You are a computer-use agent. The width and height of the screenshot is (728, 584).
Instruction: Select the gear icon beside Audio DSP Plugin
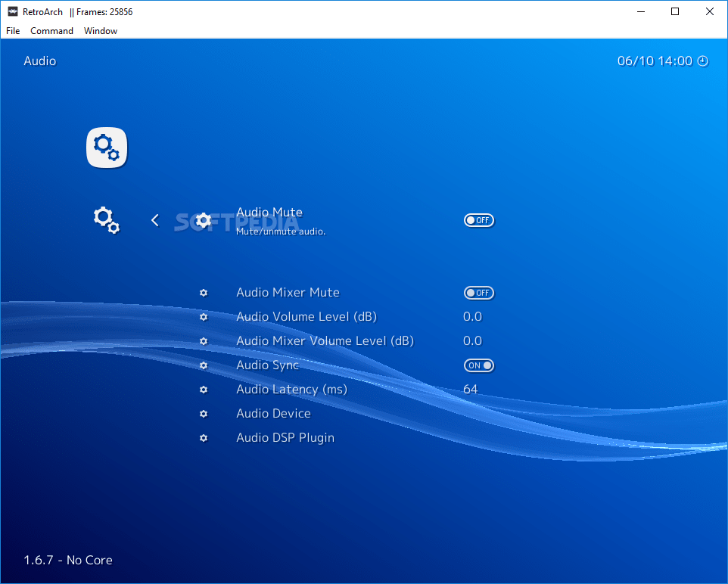[203, 438]
